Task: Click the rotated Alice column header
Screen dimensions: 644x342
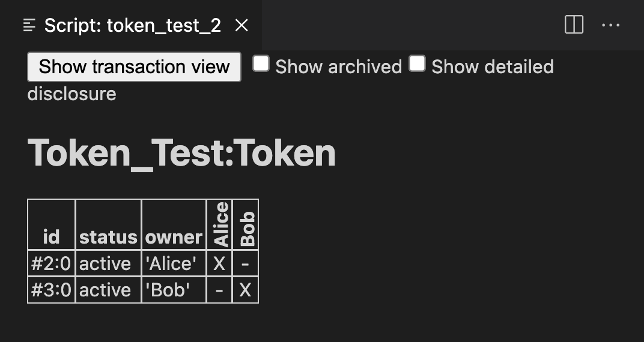Action: click(x=220, y=224)
